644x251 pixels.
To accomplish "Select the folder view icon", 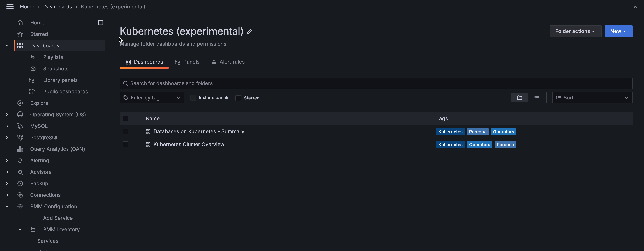I will 519,98.
